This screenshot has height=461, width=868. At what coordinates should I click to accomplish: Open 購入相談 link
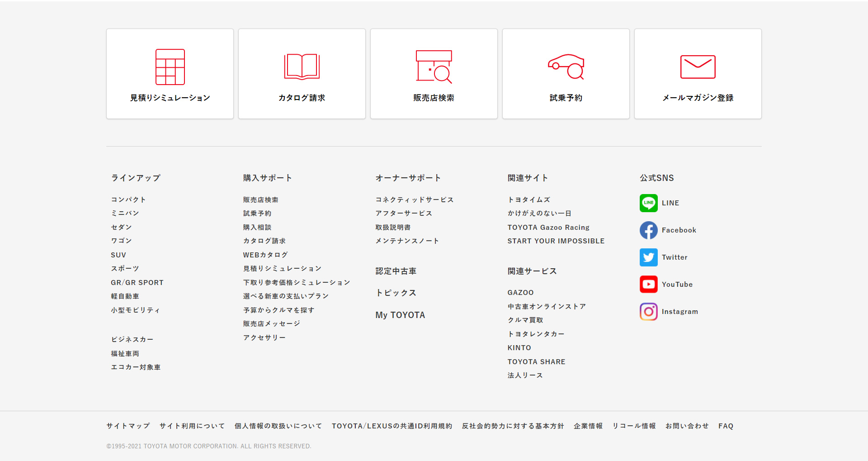click(257, 227)
